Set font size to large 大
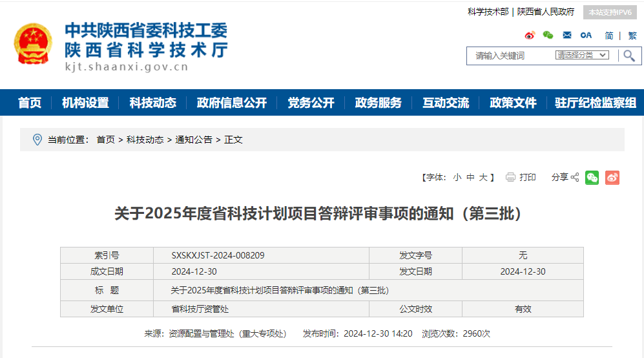Screen dimensions: 644x358 coord(483,178)
